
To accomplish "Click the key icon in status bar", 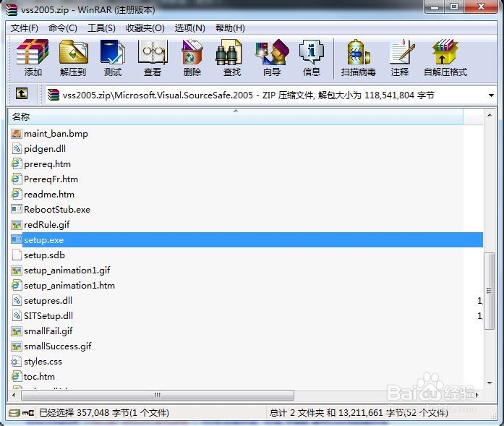I will (x=28, y=412).
